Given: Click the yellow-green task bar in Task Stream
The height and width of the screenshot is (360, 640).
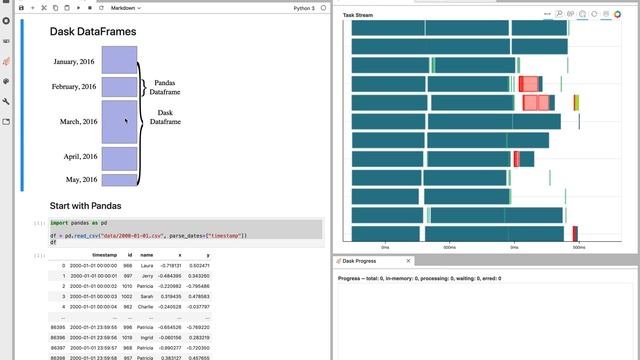Looking at the screenshot, I should (577, 102).
